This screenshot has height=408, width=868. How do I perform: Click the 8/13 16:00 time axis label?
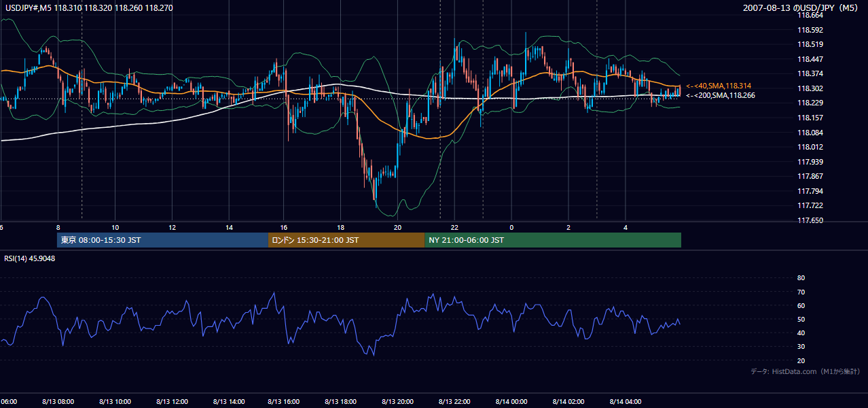coord(284,401)
